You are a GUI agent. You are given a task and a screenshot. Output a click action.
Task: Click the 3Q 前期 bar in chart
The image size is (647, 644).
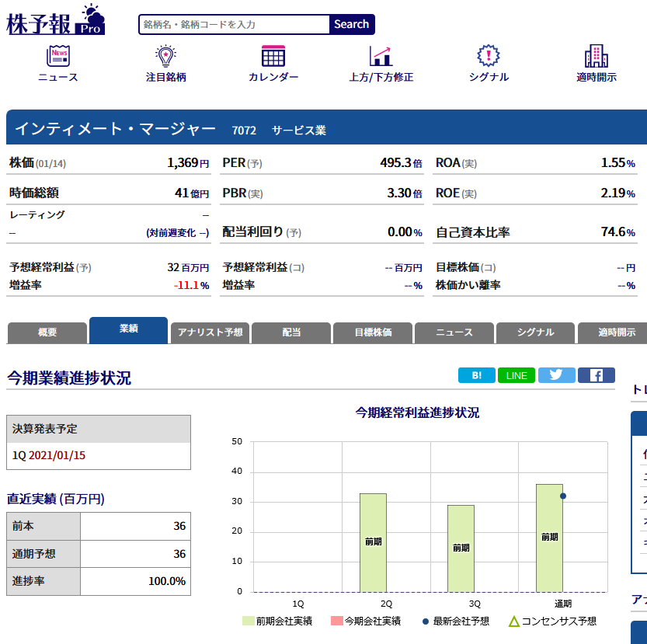coord(461,548)
